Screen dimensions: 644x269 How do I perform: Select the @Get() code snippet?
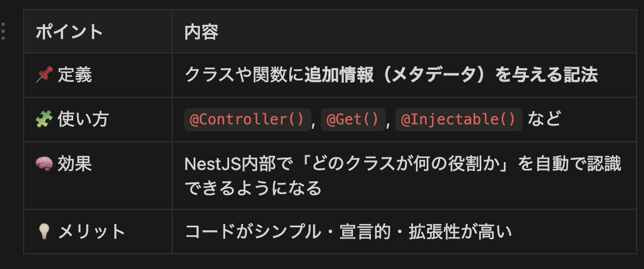tap(353, 120)
